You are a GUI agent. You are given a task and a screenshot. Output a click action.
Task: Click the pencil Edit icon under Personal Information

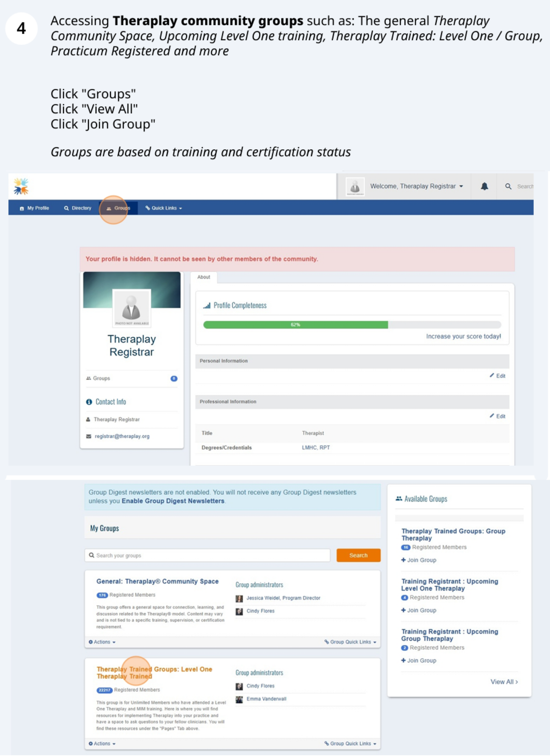point(492,375)
